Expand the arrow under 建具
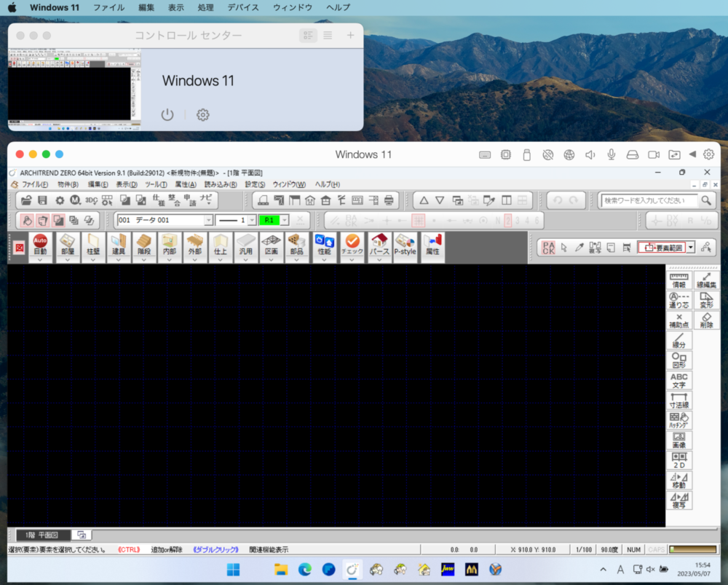Screen dimensions: 728x585 coord(119,260)
